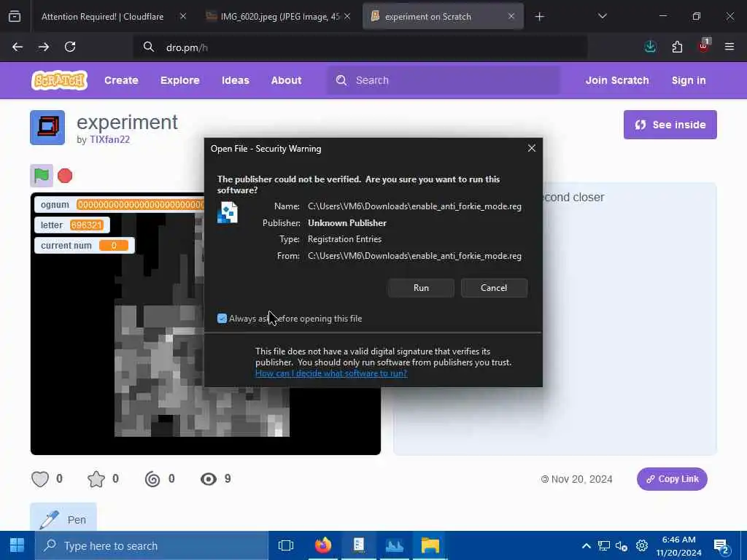Open the browser extensions icon
Screen dimensions: 747x560
(677, 47)
